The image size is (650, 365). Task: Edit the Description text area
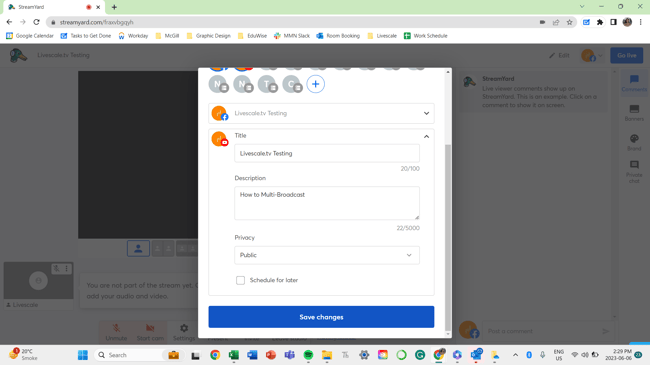click(x=327, y=203)
